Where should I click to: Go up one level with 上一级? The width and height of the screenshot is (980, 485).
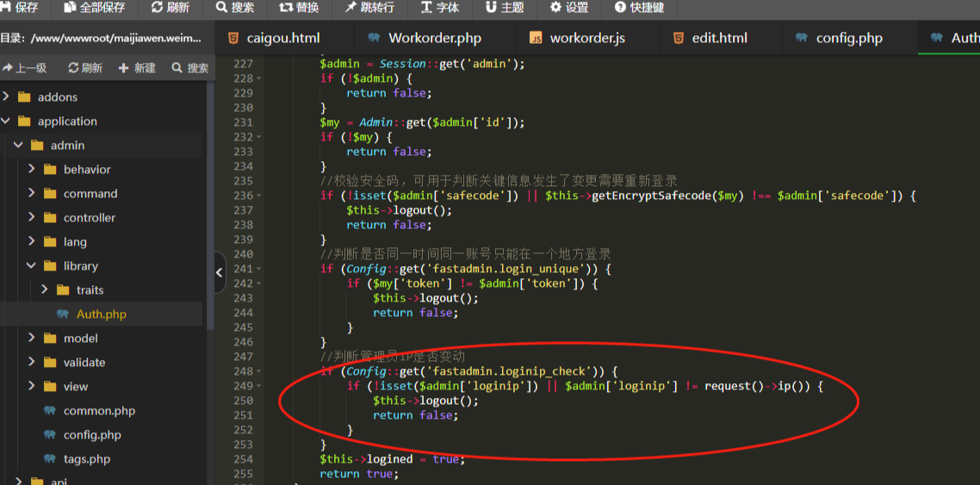coord(25,67)
